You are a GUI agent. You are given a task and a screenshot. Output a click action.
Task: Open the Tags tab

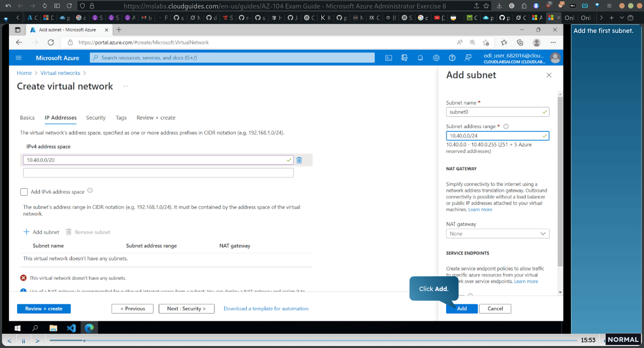(121, 118)
